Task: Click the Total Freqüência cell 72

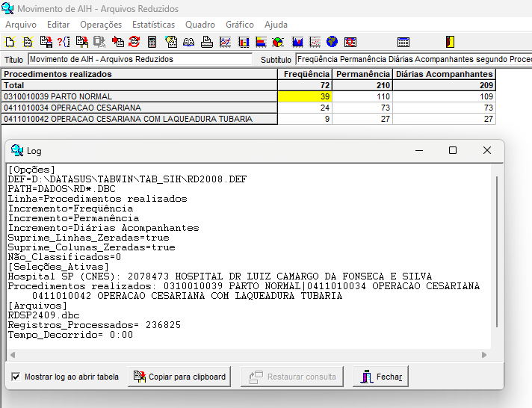Action: (x=305, y=85)
